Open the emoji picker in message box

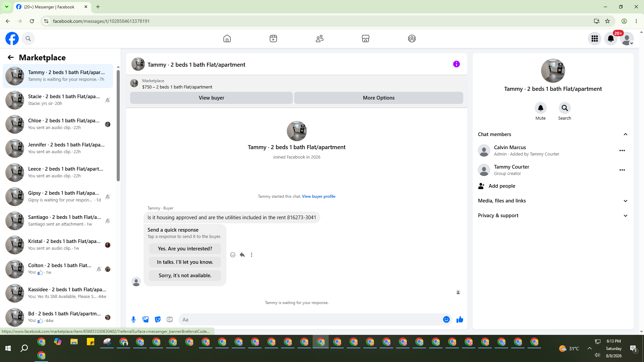(x=446, y=319)
